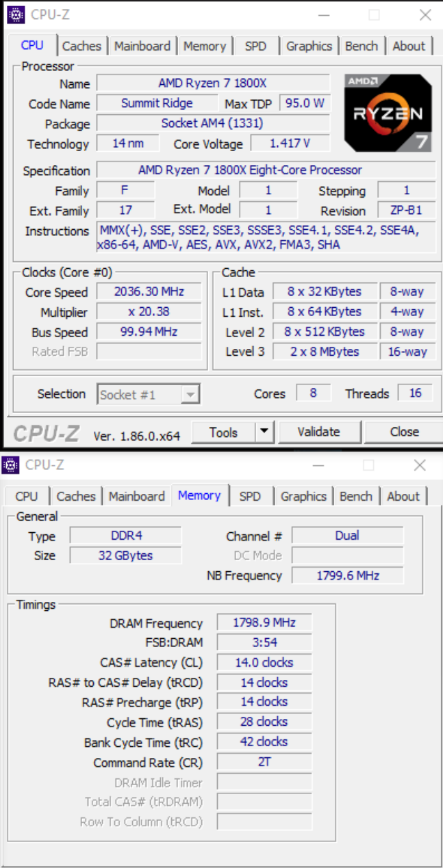Screen dimensions: 443x868
Task: Click the CAS# Latency value 14.0 clocks
Action: (264, 662)
